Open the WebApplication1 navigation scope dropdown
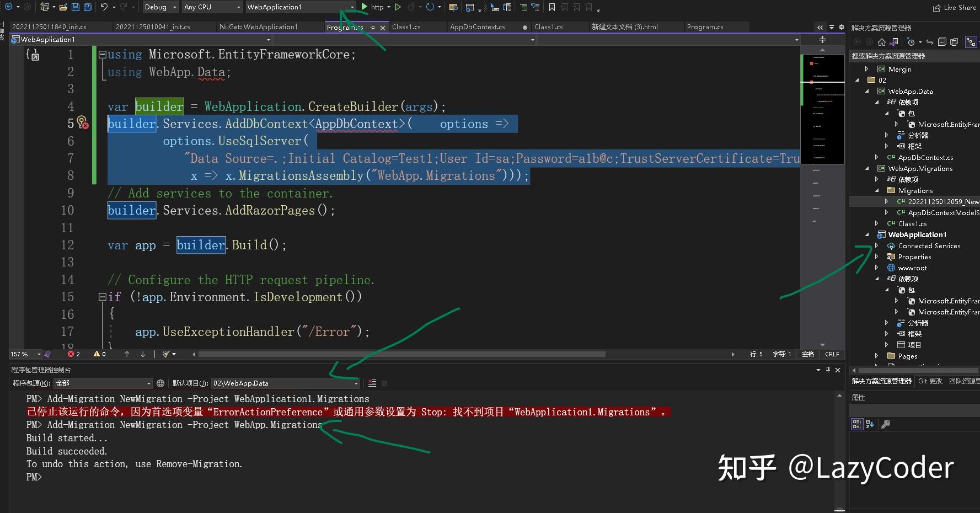 (x=141, y=40)
